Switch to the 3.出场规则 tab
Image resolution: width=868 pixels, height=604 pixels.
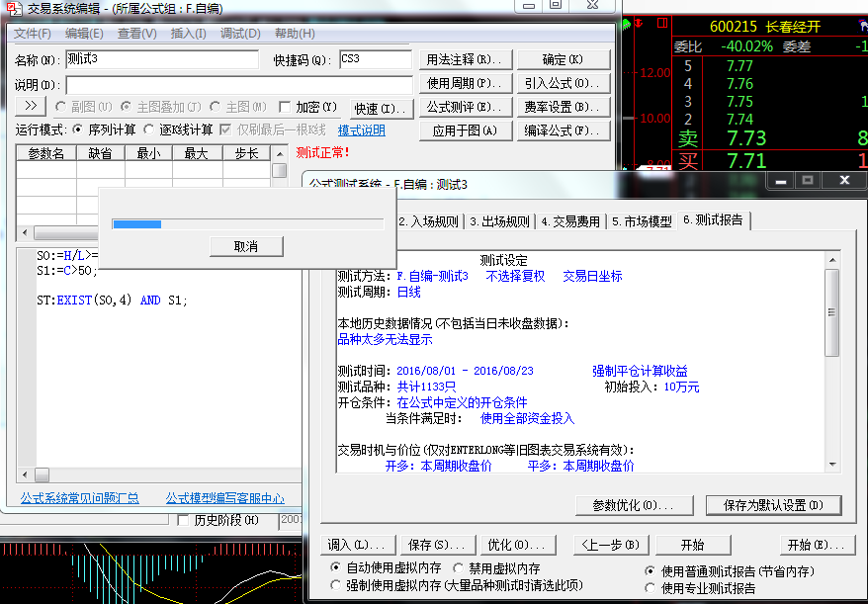click(x=500, y=221)
